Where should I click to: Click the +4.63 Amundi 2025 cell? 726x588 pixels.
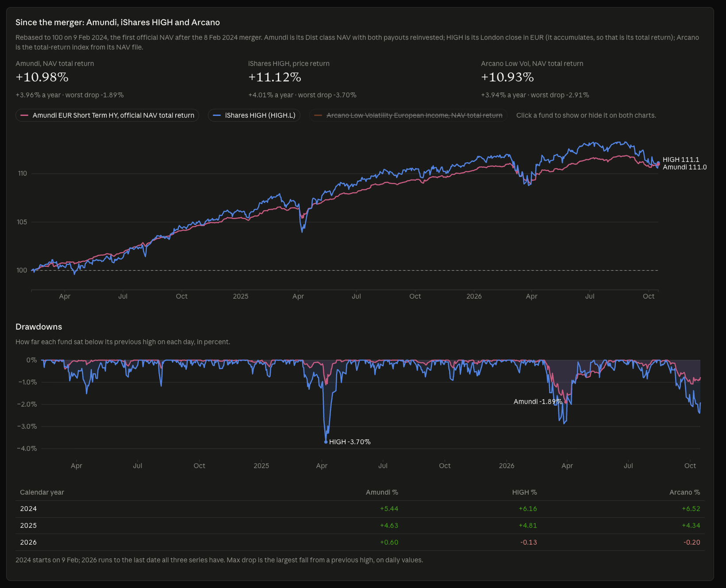389,526
